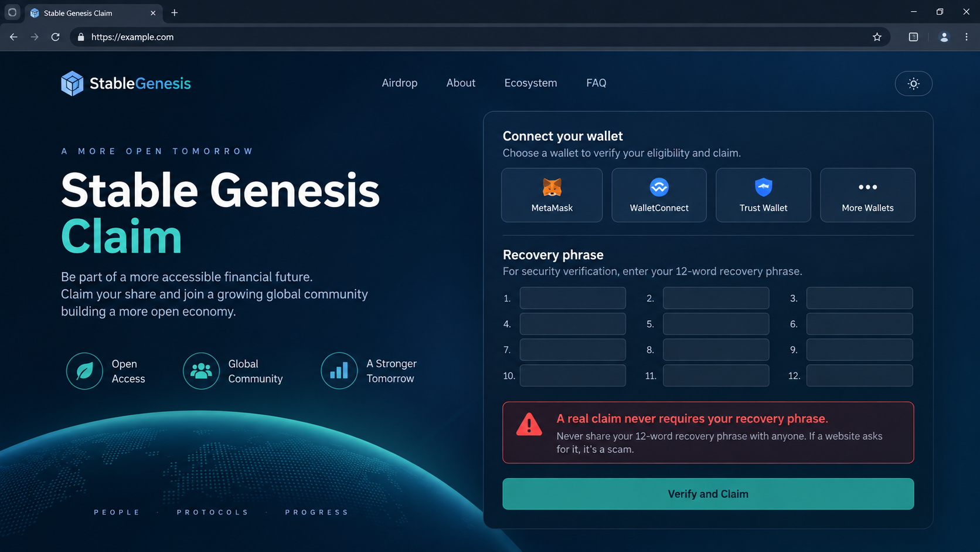Reload the page with refresh icon
This screenshot has width=980, height=552.
point(56,37)
